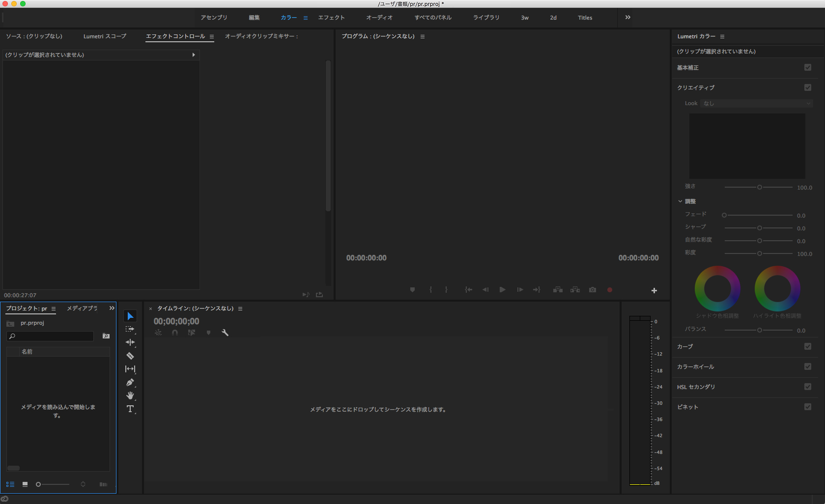Toggle the カラーホイール section checkbox
This screenshot has width=825, height=504.
pyautogui.click(x=808, y=366)
